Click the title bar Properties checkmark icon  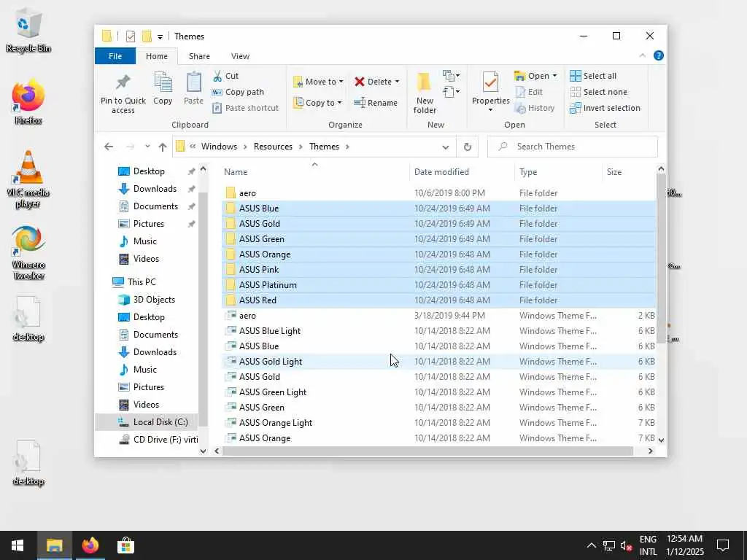pyautogui.click(x=131, y=36)
